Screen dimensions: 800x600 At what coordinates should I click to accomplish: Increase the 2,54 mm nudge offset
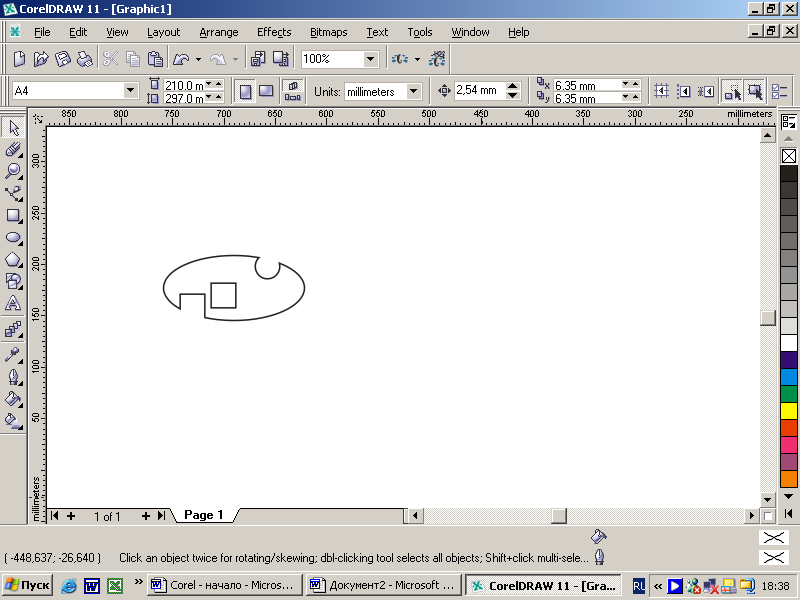(513, 86)
